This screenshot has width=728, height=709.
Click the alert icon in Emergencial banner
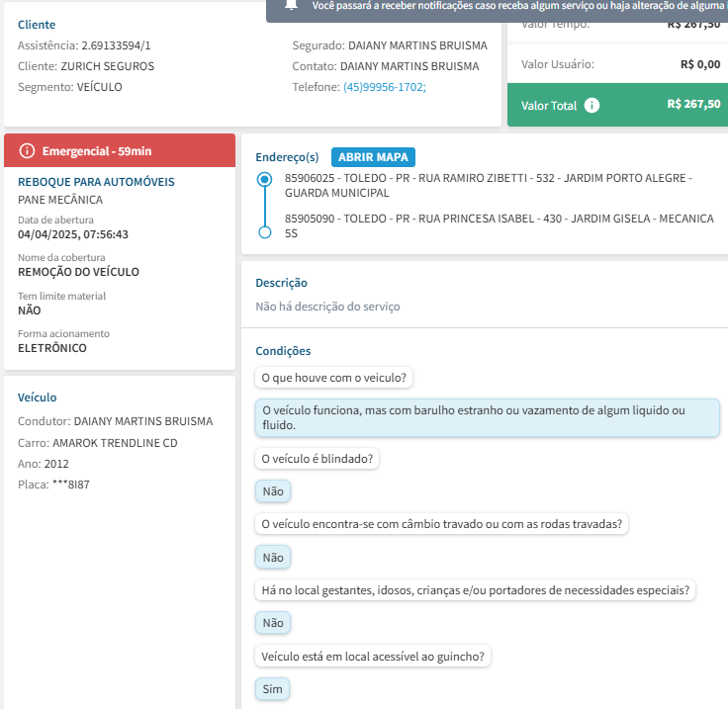pyautogui.click(x=27, y=151)
